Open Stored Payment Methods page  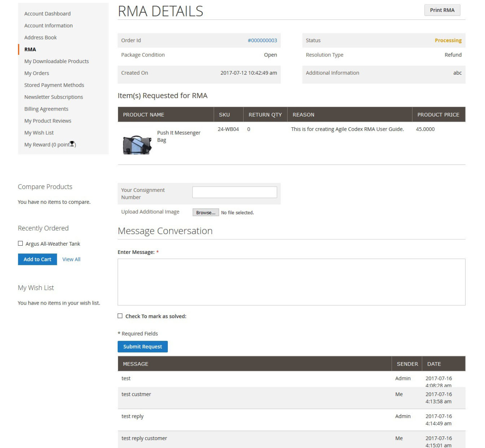pos(54,85)
